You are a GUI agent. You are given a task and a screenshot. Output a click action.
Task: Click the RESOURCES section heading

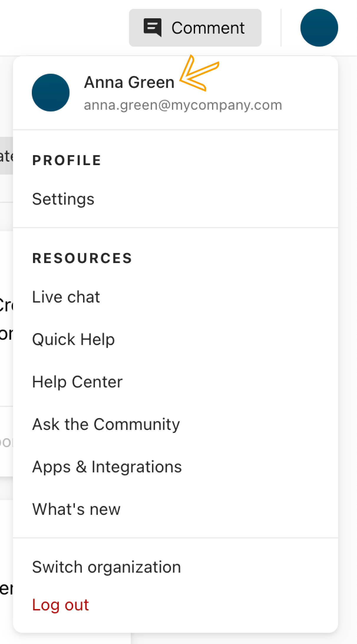coord(82,258)
